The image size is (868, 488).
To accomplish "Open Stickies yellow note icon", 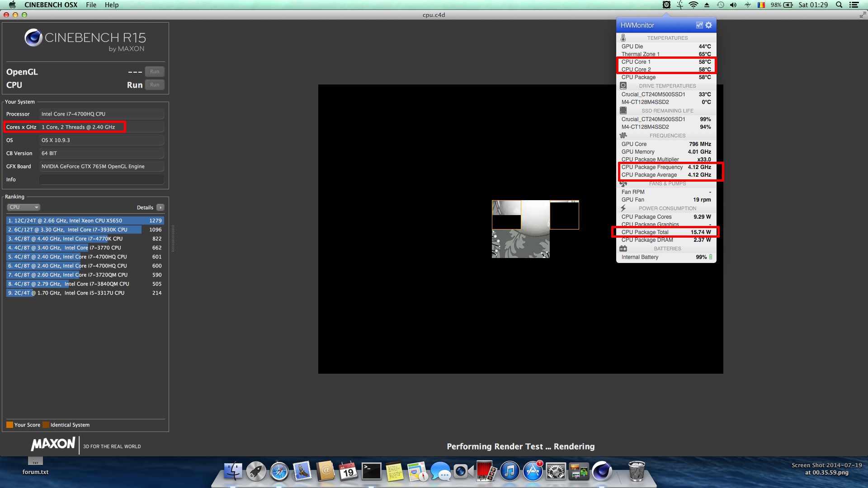I will (x=394, y=471).
